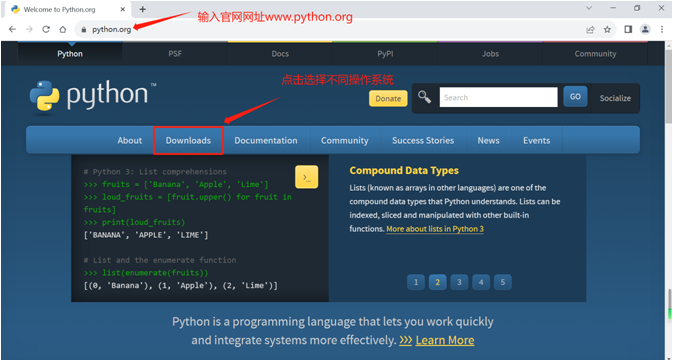Select the Welcome to Python.org browser tab
The image size is (673, 361).
(x=67, y=9)
